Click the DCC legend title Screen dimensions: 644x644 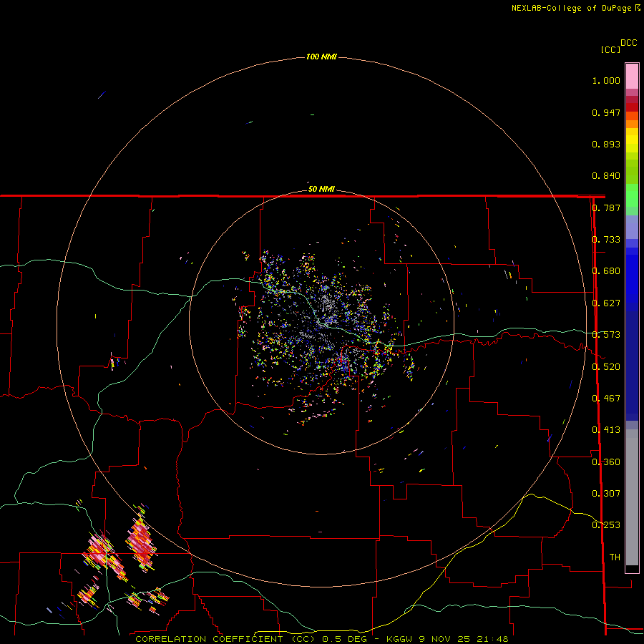pyautogui.click(x=628, y=43)
